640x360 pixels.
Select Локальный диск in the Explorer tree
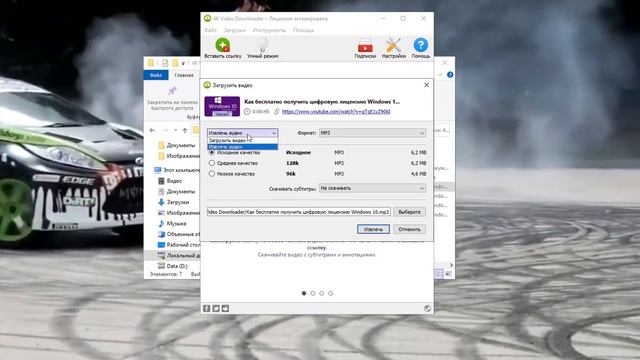(179, 255)
